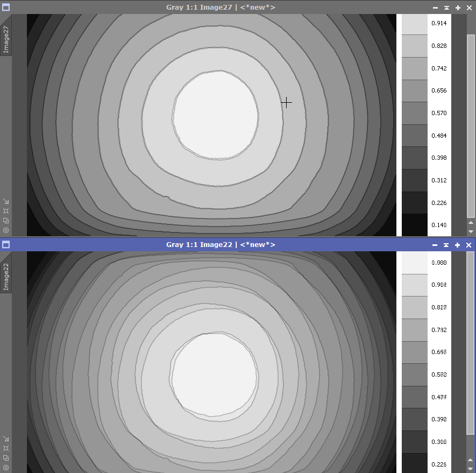Click the fit-view icon in Image22 window
The width and height of the screenshot is (476, 473).
click(6, 448)
